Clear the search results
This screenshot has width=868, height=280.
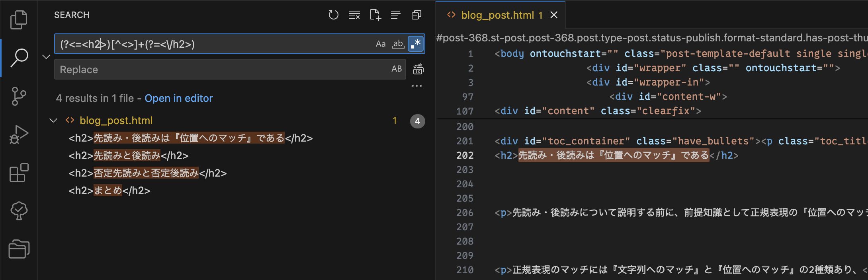[x=354, y=15]
